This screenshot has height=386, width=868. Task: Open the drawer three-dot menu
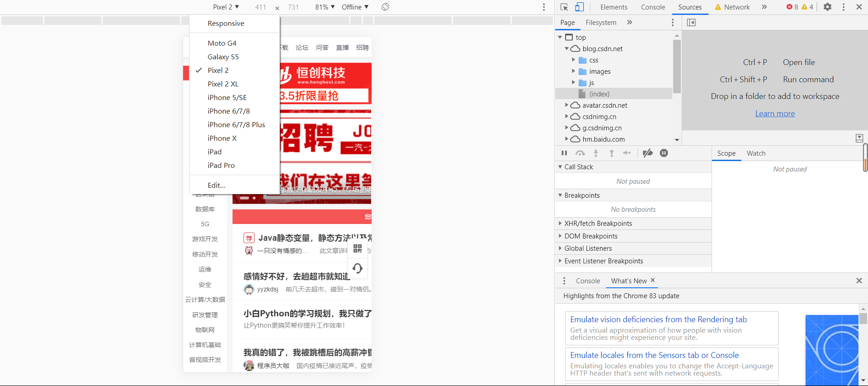click(x=564, y=281)
